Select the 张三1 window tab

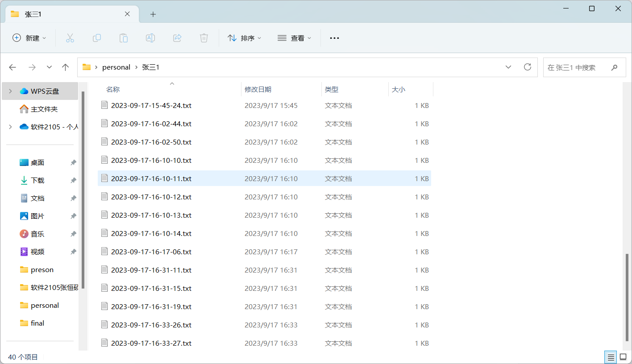tap(72, 14)
